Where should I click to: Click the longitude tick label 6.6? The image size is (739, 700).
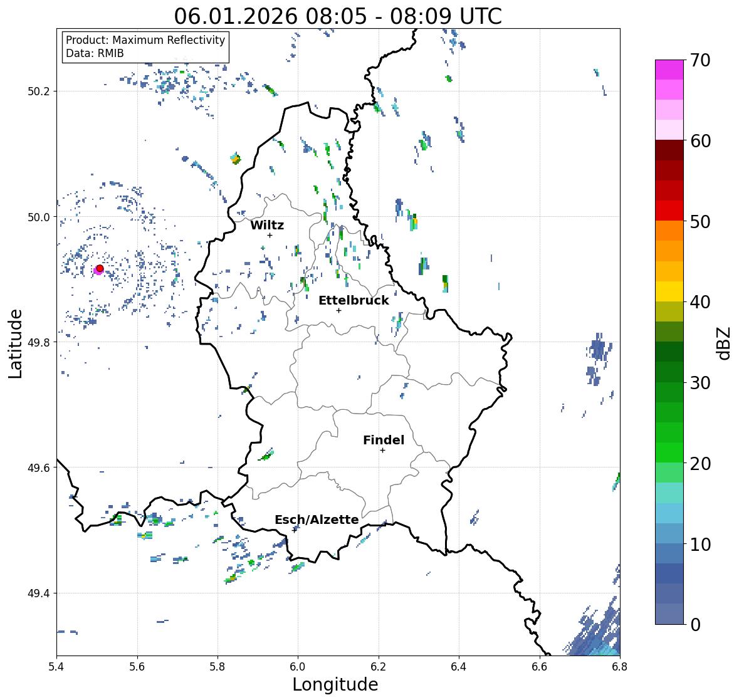coord(540,667)
